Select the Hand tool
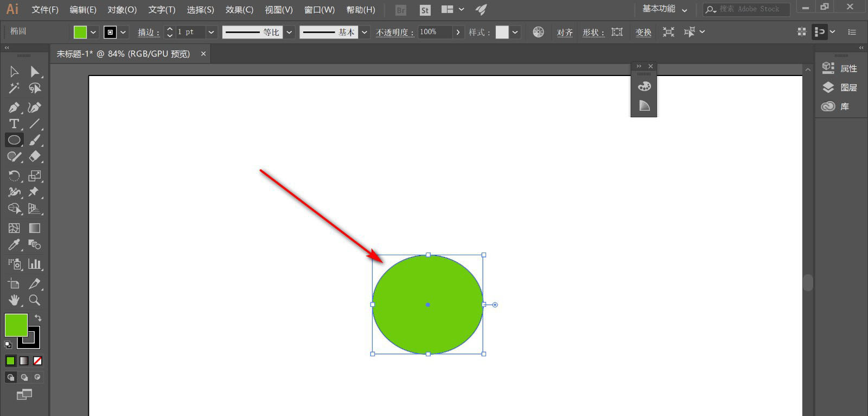 (14, 300)
